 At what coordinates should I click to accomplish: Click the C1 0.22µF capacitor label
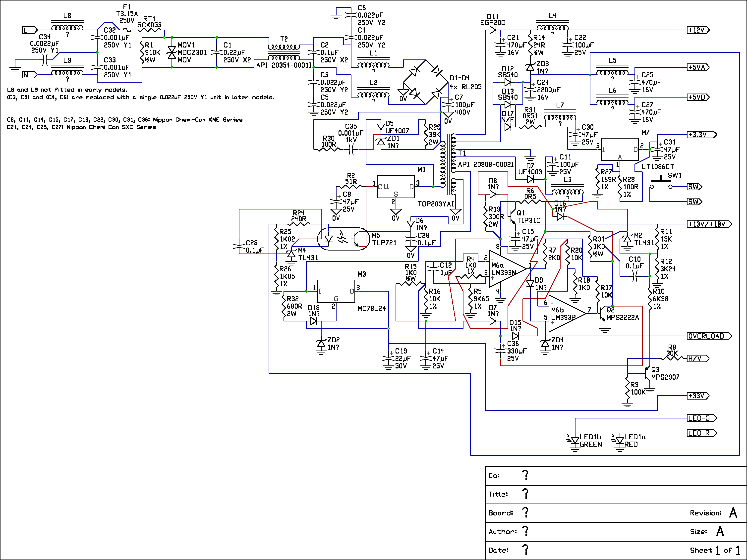pos(237,52)
